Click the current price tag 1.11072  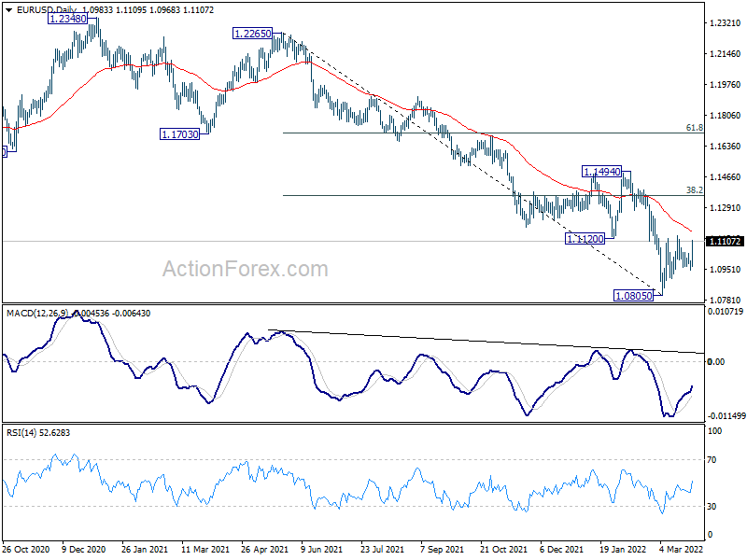pyautogui.click(x=726, y=242)
